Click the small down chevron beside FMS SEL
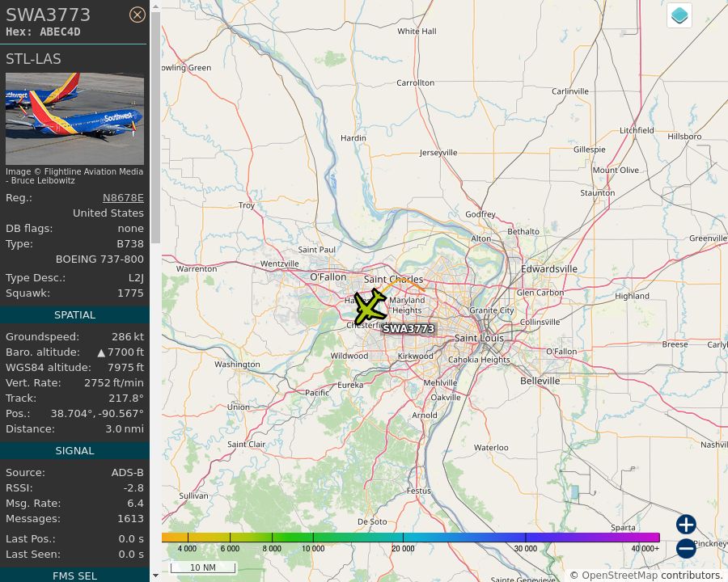728x582 pixels. click(154, 576)
